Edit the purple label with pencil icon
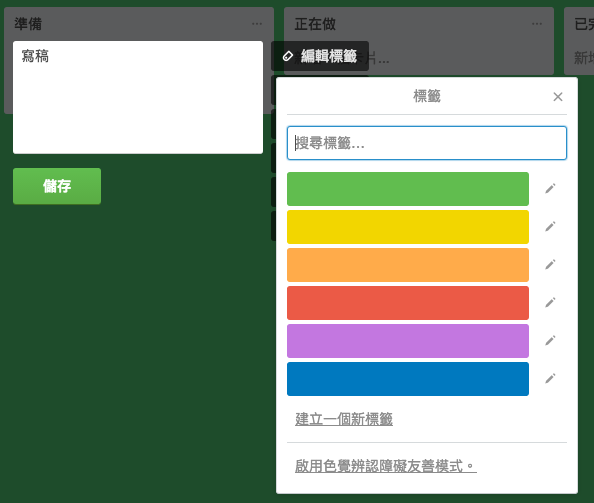 tap(550, 341)
